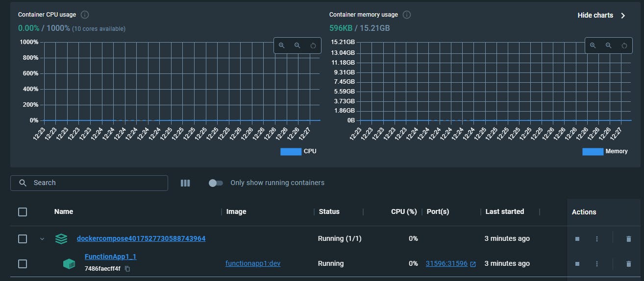The width and height of the screenshot is (644, 281).
Task: Copy container ID 7486faecff4f
Action: tap(127, 269)
